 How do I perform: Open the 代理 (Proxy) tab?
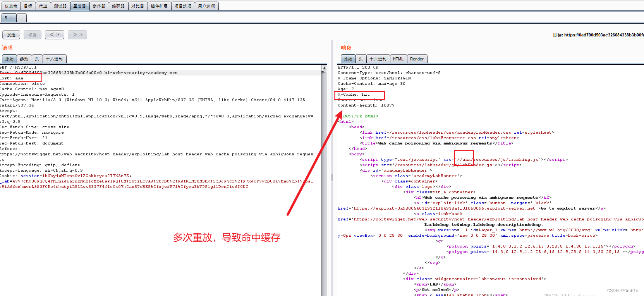point(43,6)
